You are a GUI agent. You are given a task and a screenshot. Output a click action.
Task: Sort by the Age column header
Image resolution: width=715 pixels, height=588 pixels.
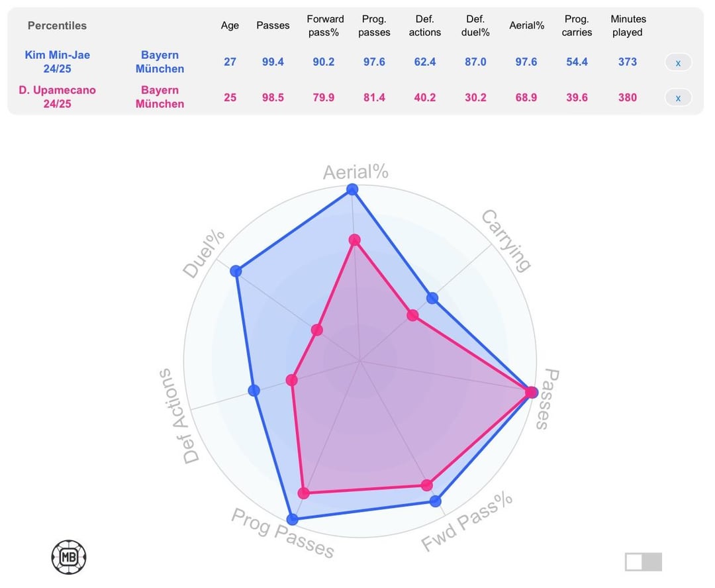pos(230,26)
